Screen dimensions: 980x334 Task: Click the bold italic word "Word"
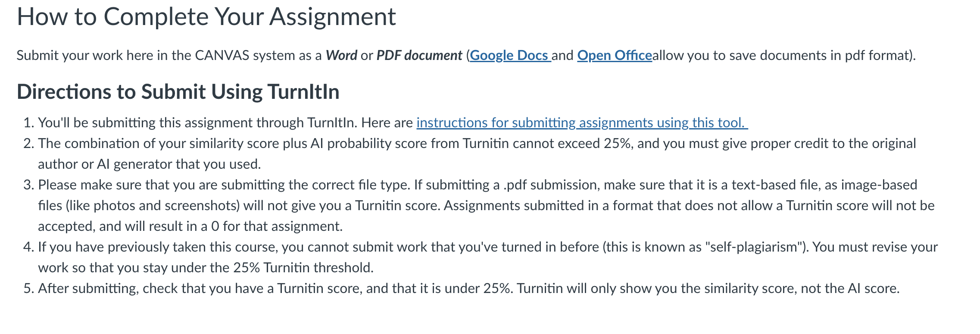(341, 55)
